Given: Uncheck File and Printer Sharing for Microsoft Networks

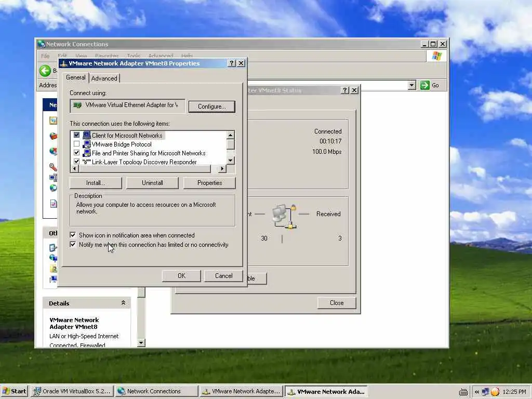Looking at the screenshot, I should [77, 153].
